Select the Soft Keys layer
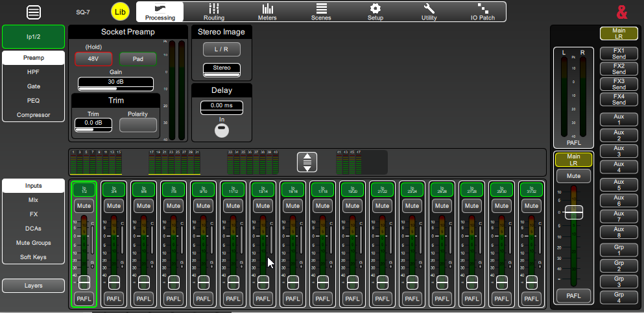Viewport: 644px width, 313px height. tap(33, 257)
